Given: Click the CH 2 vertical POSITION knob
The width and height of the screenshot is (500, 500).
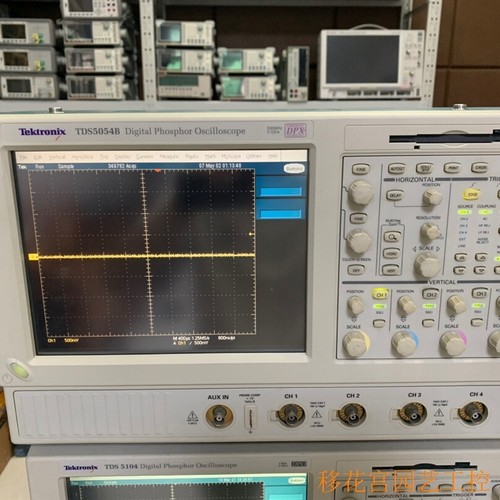Looking at the screenshot, I should click(406, 304).
